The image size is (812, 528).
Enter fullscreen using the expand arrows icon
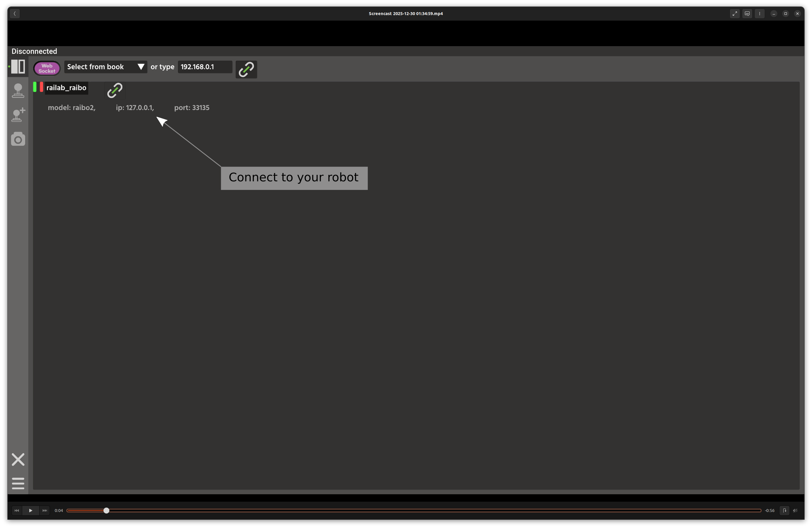pyautogui.click(x=735, y=14)
